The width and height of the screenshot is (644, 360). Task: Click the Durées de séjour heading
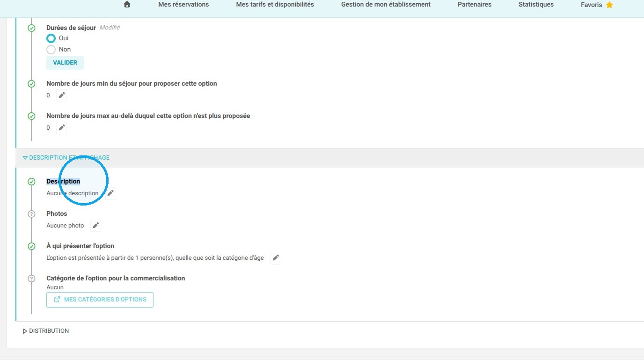[71, 28]
